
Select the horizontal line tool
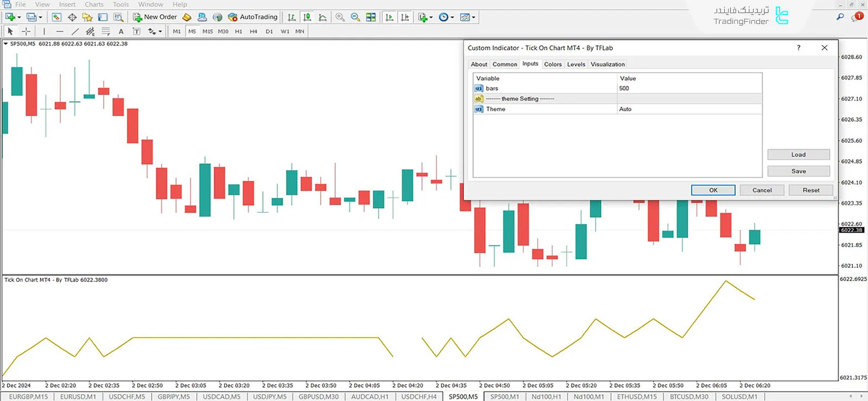click(60, 31)
